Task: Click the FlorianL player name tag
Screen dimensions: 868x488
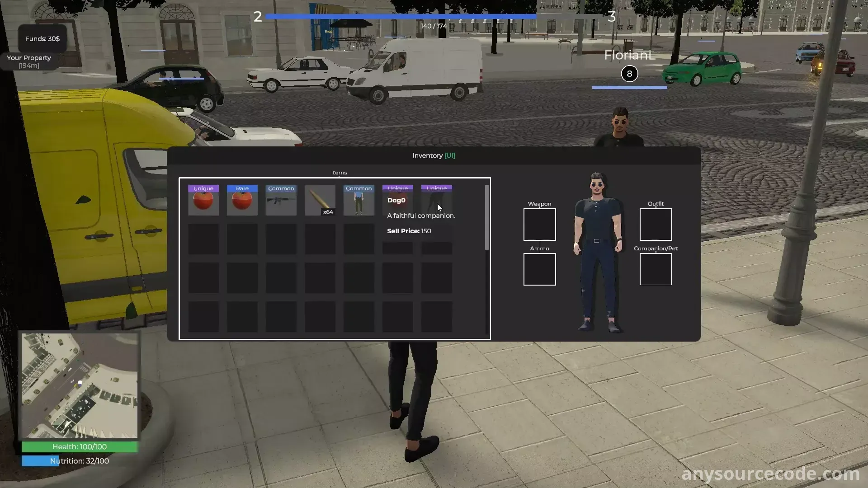Action: (x=629, y=56)
